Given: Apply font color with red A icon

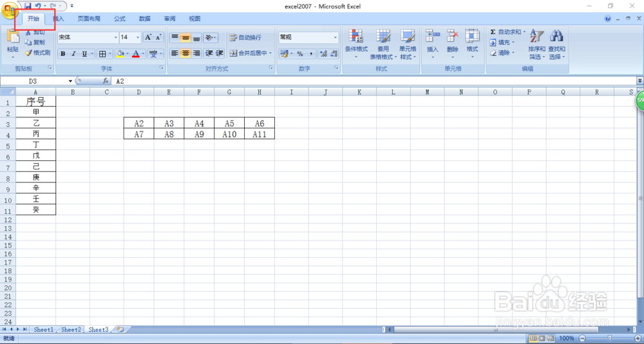Looking at the screenshot, I should pos(136,54).
